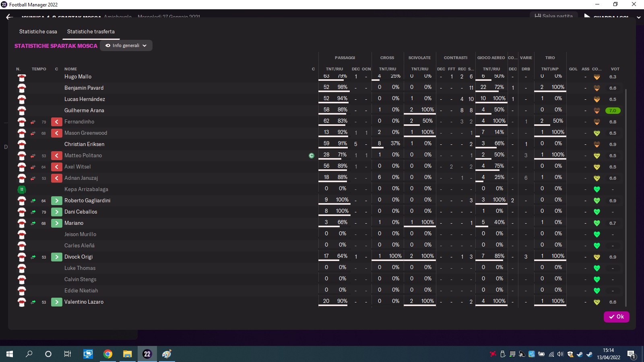Click Hugo Mallo's player name

[x=78, y=76]
